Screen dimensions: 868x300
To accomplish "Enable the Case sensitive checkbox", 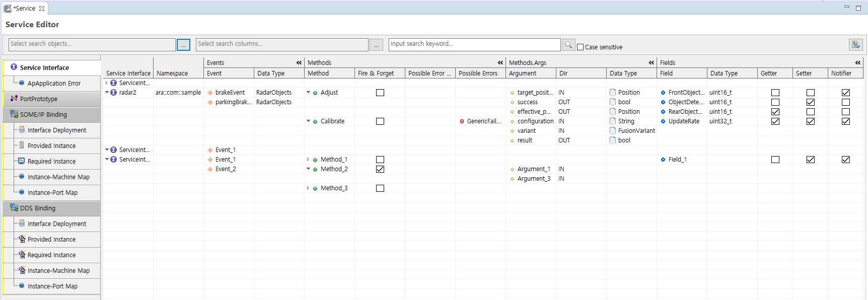I will (x=580, y=47).
